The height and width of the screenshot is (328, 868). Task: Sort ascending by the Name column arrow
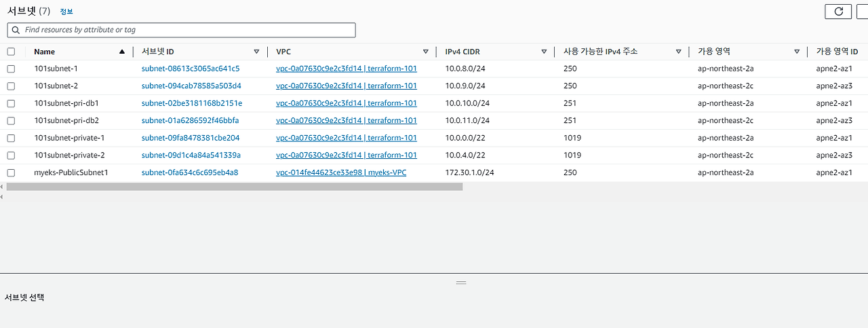[x=122, y=52]
